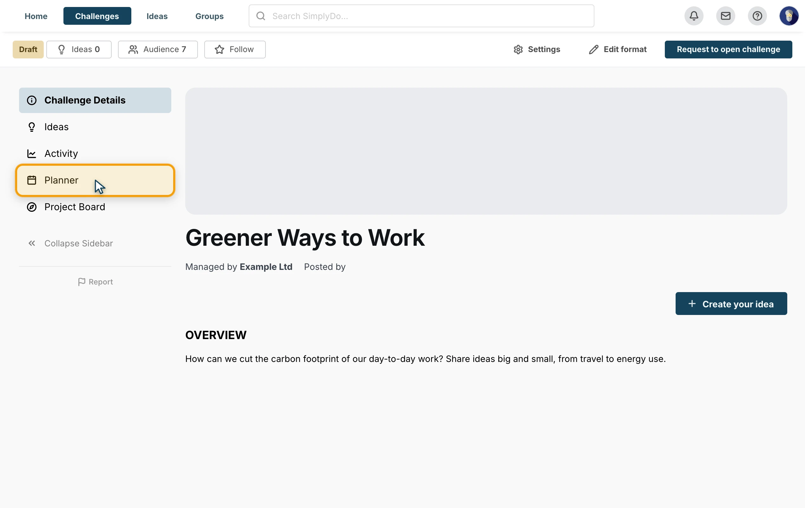The height and width of the screenshot is (508, 812).
Task: Click the Draft status badge
Action: click(x=28, y=50)
